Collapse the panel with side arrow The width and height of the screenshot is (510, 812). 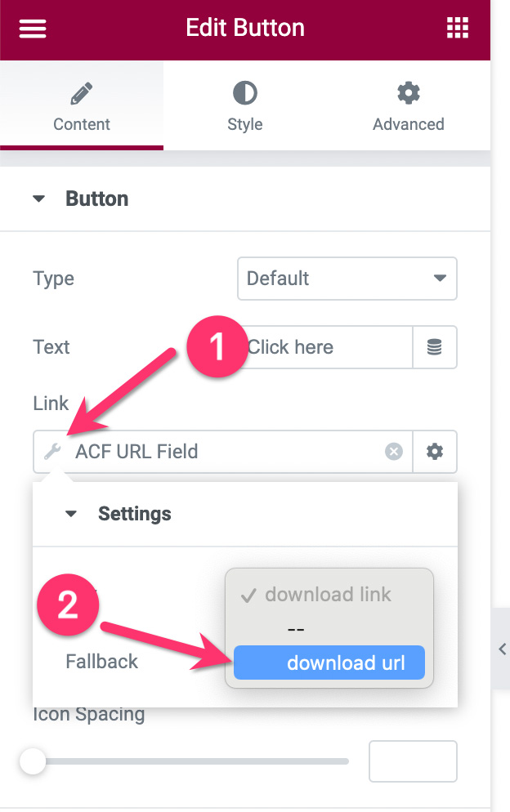click(501, 649)
